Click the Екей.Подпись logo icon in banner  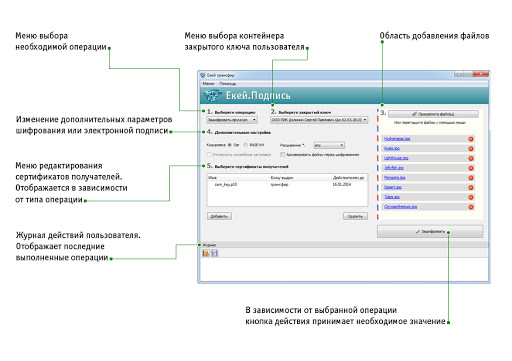coord(212,96)
